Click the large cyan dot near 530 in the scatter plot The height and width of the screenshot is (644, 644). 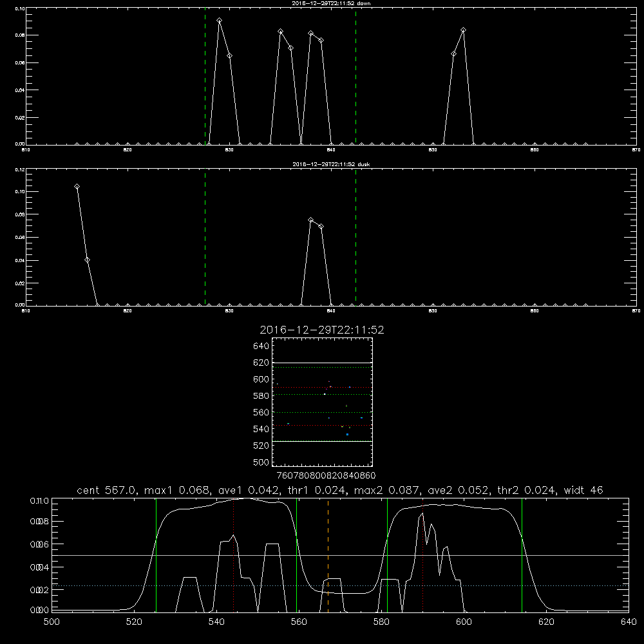tap(347, 435)
